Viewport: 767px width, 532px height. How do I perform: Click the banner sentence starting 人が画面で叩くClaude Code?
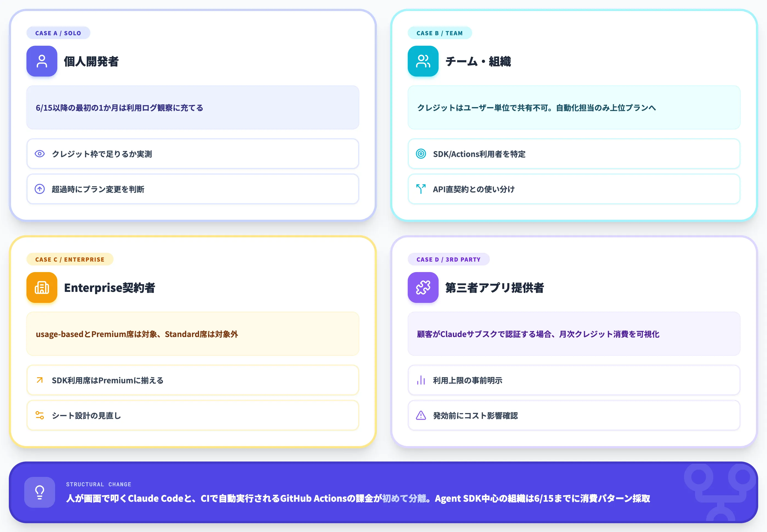coord(358,498)
